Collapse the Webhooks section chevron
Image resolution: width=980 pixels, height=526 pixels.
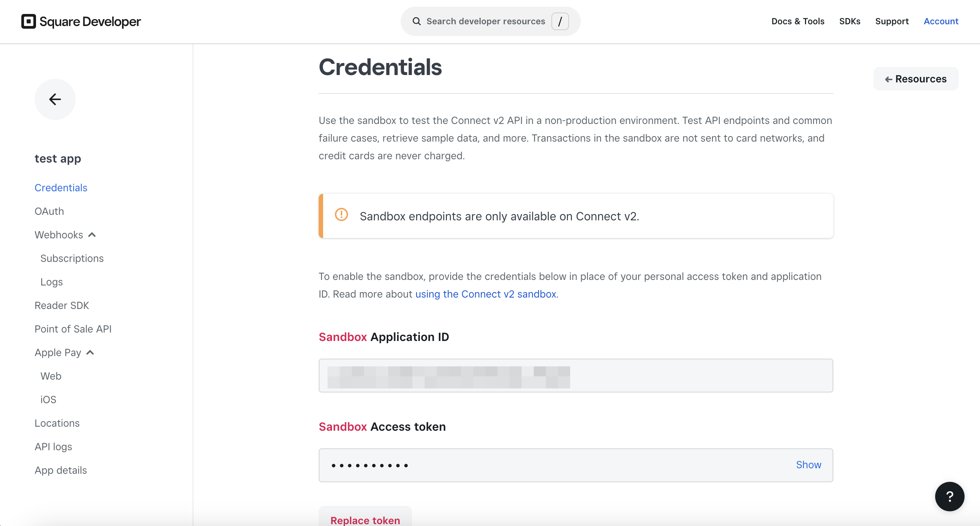pyautogui.click(x=92, y=235)
